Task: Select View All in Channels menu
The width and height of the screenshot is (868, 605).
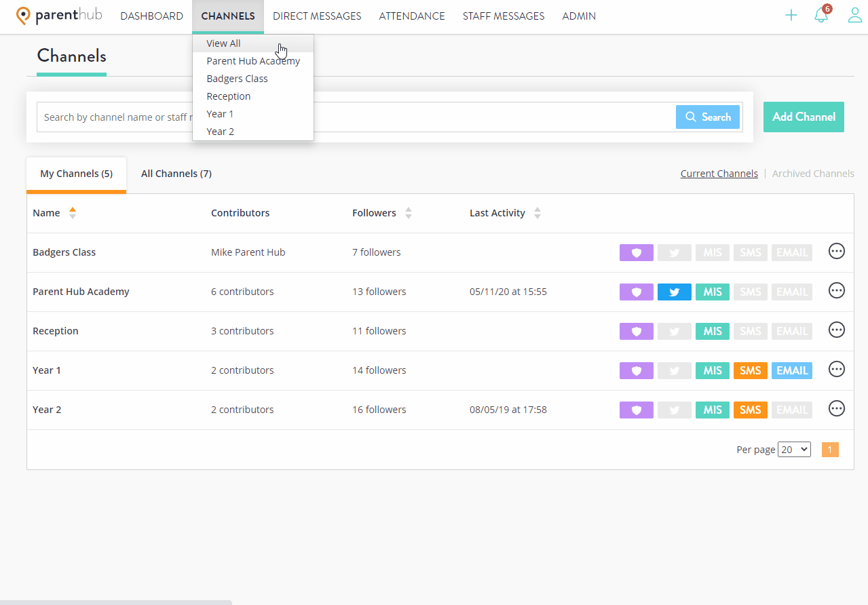Action: pyautogui.click(x=253, y=43)
